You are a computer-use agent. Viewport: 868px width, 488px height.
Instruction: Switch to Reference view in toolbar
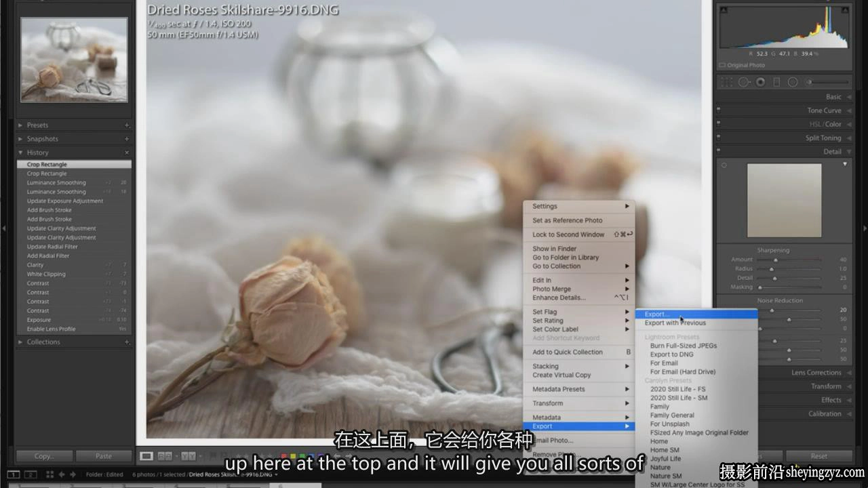(165, 456)
